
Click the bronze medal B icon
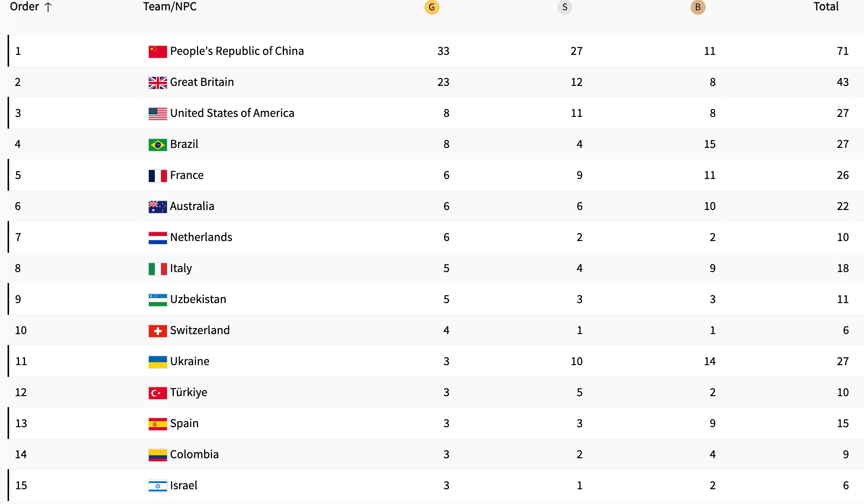pyautogui.click(x=698, y=7)
